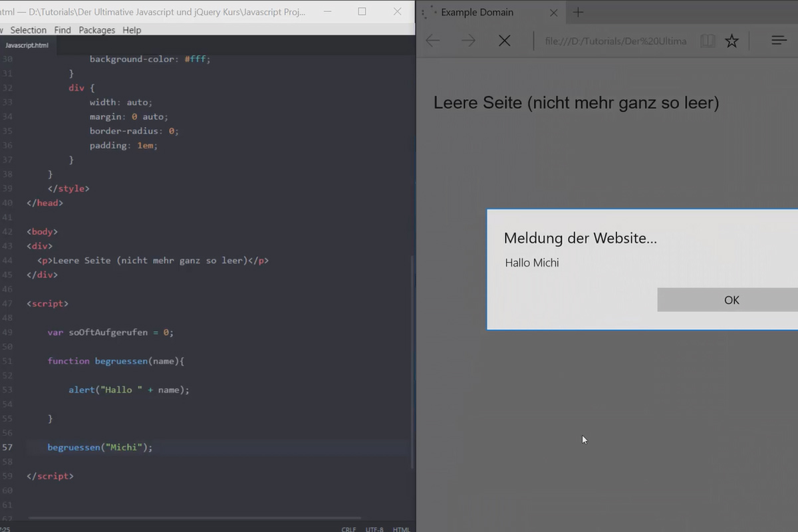798x532 pixels.
Task: Click the alert("Hallo " + name) line
Action: point(129,390)
